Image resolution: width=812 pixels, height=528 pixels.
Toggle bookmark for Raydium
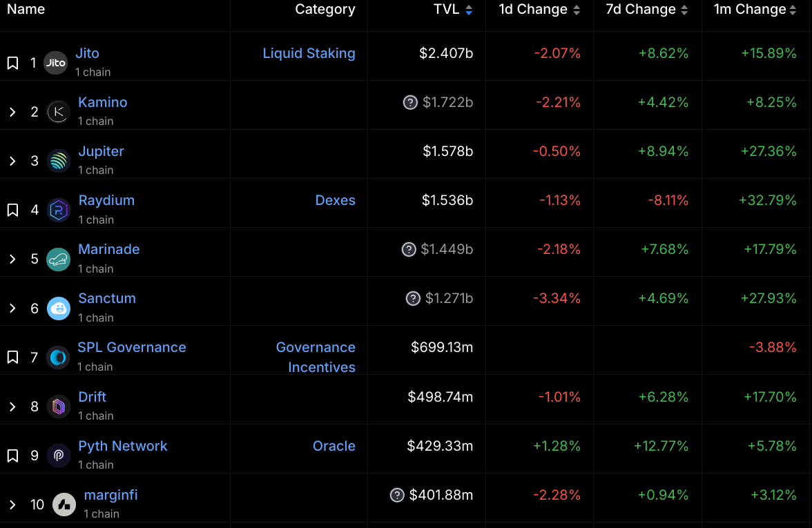pos(12,210)
